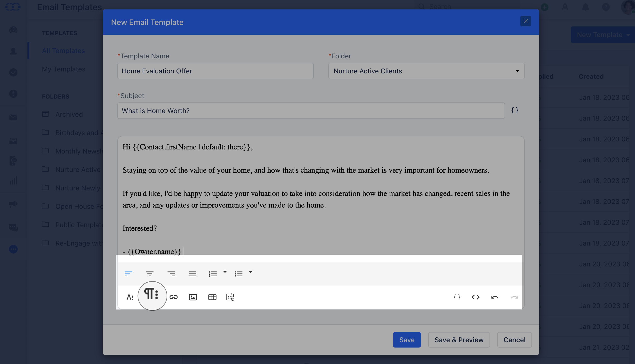635x364 pixels.
Task: Switch to HTML code view
Action: pos(475,297)
